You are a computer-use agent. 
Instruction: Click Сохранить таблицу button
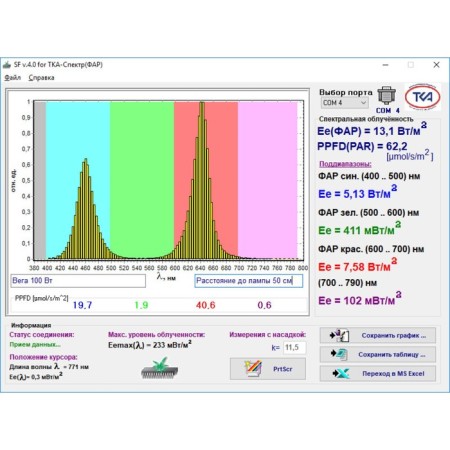tap(378, 355)
